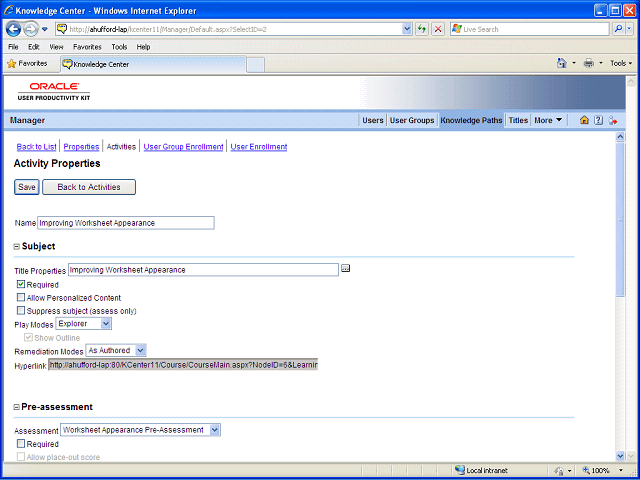Enable Suppress subject (assess only) checkbox
The height and width of the screenshot is (480, 640).
coord(21,311)
